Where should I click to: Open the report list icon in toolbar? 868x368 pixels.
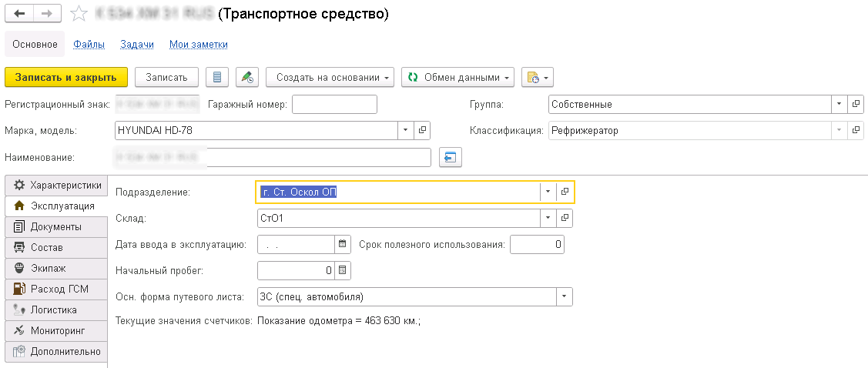pyautogui.click(x=217, y=78)
